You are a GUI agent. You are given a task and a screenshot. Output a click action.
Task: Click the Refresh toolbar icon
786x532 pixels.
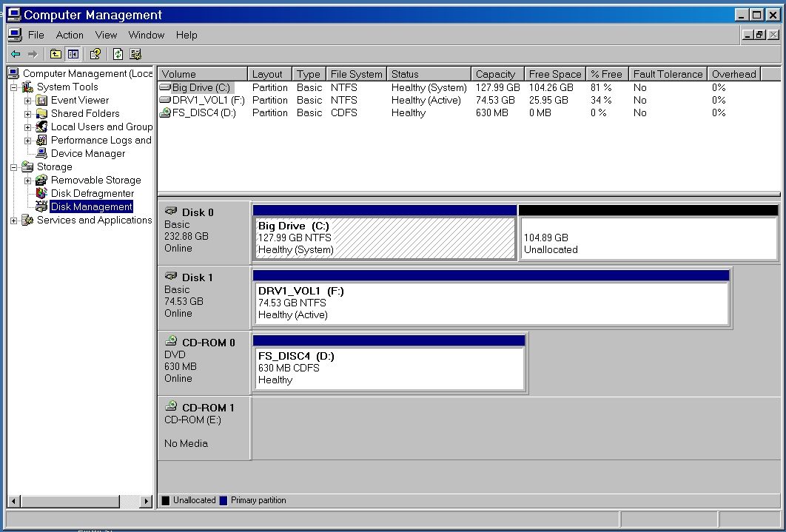(118, 54)
